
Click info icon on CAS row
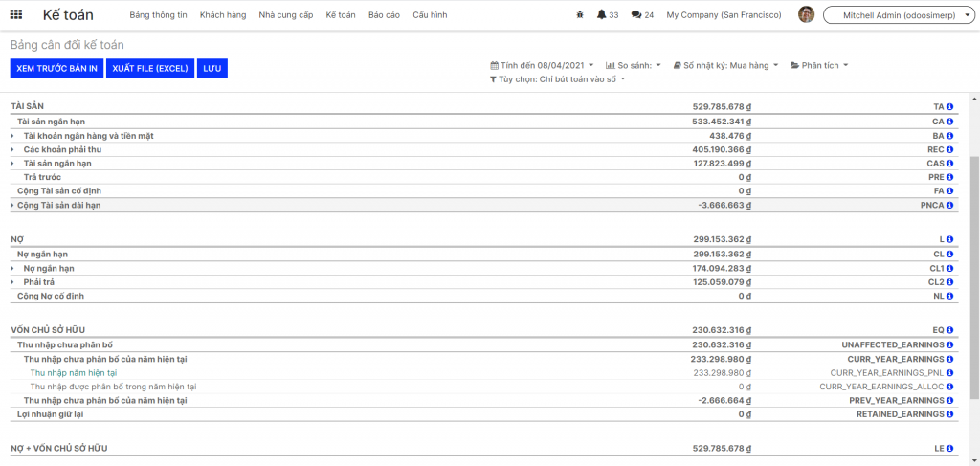point(950,164)
